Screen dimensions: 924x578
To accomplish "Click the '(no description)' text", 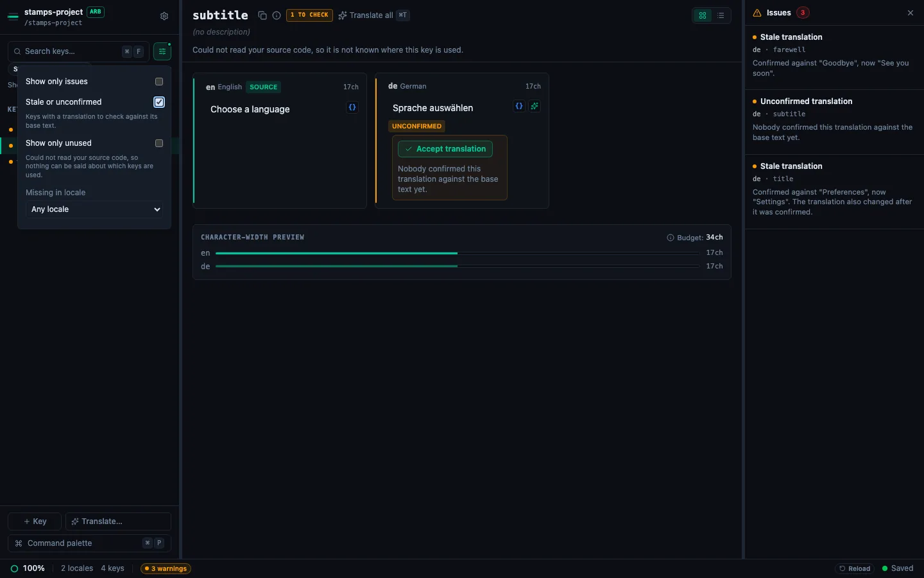I will click(x=221, y=32).
